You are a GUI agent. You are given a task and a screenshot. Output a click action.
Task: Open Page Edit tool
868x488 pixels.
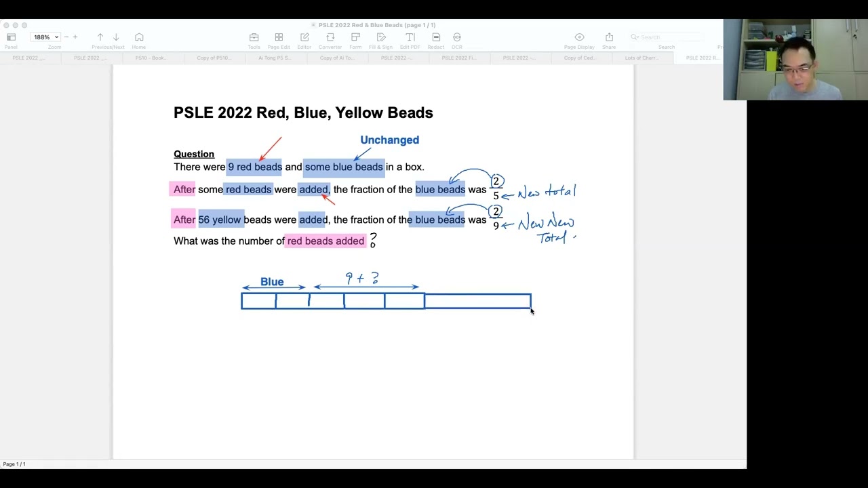pyautogui.click(x=279, y=37)
